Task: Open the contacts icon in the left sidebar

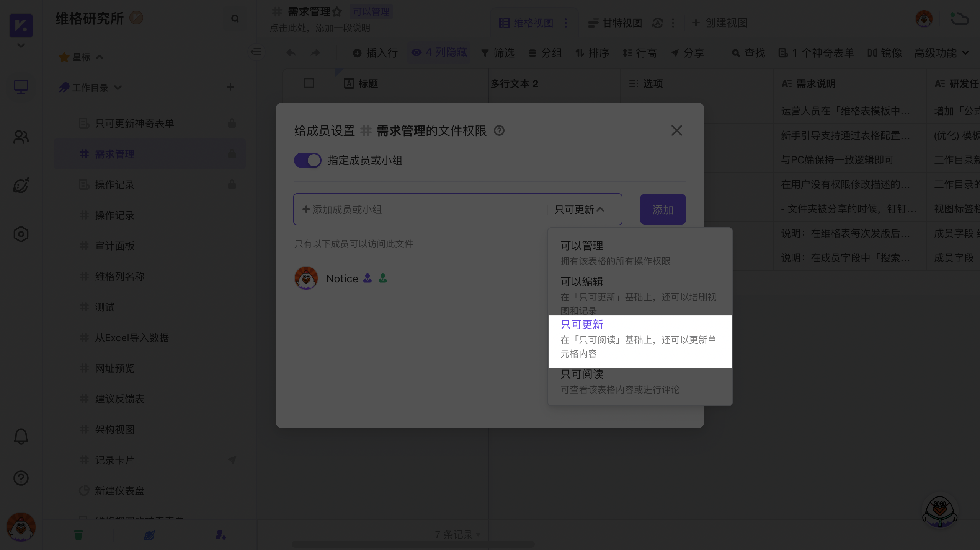Action: click(x=21, y=137)
